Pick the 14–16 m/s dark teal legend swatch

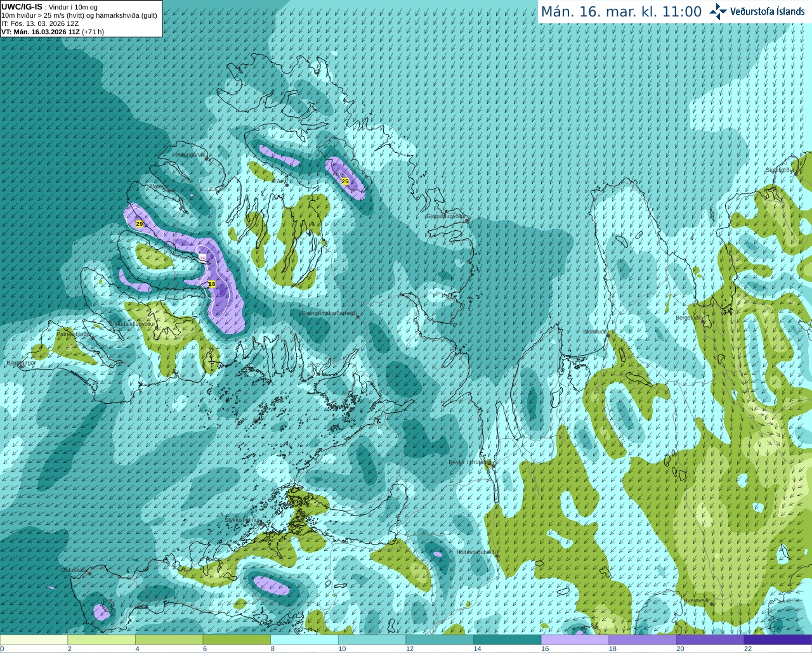(x=507, y=640)
